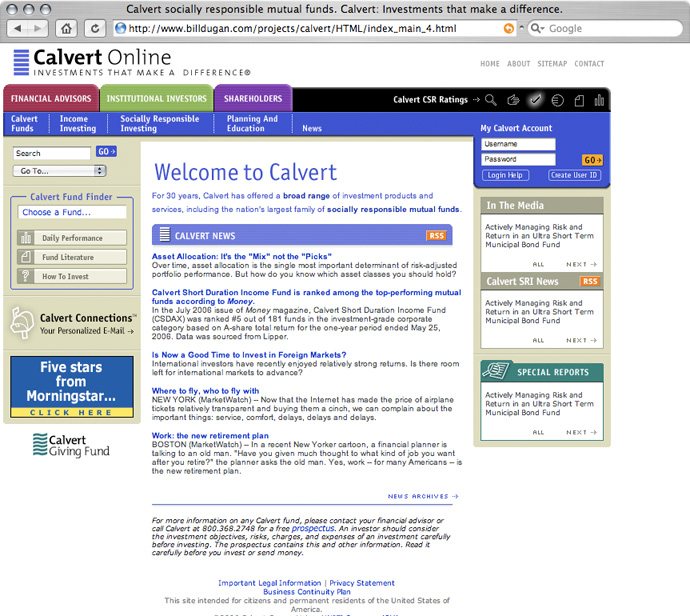The image size is (690, 616).
Task: Click the browser Back arrow button
Action: point(18,29)
